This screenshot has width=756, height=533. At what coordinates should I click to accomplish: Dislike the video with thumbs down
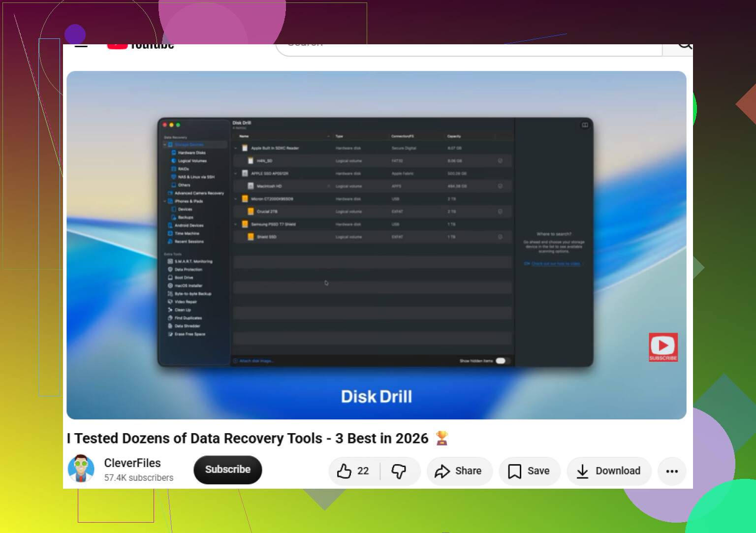click(399, 471)
